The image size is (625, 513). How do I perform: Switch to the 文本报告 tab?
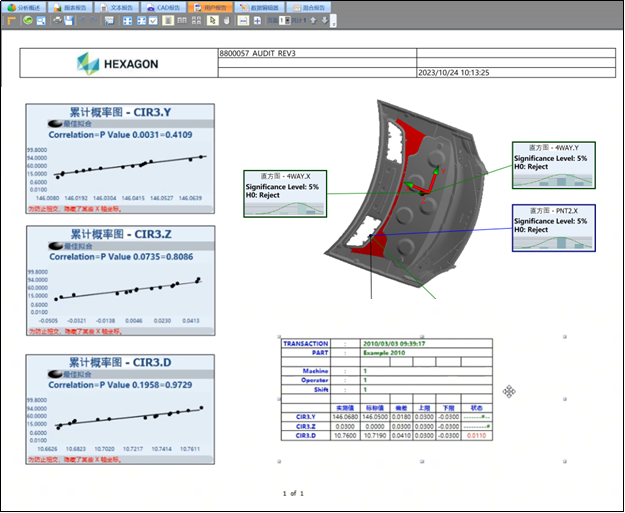click(x=117, y=7)
